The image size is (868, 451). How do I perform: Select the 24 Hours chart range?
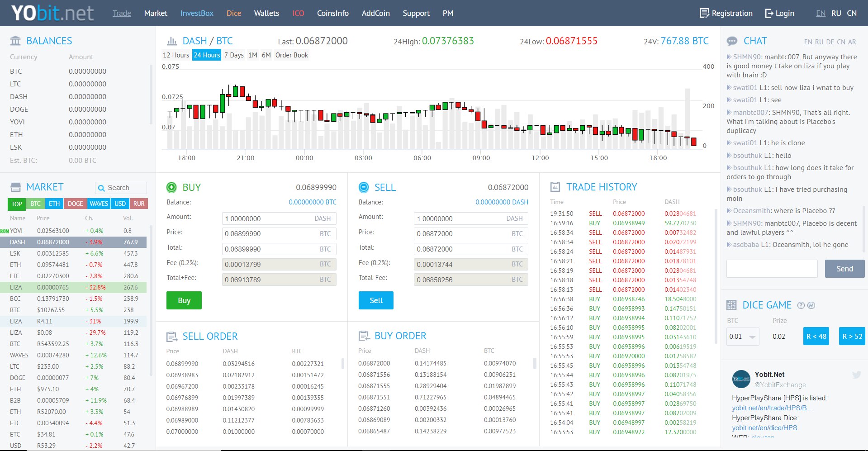pos(207,55)
